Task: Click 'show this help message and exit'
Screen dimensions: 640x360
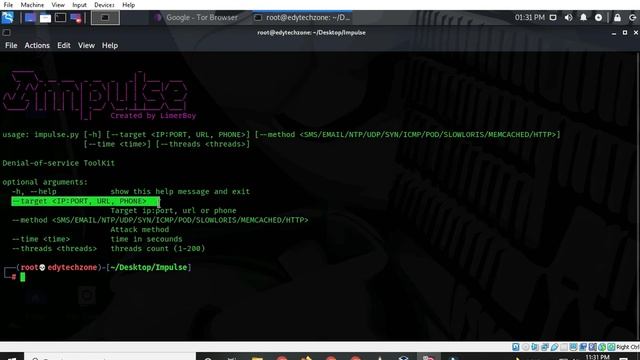Action: [x=180, y=191]
